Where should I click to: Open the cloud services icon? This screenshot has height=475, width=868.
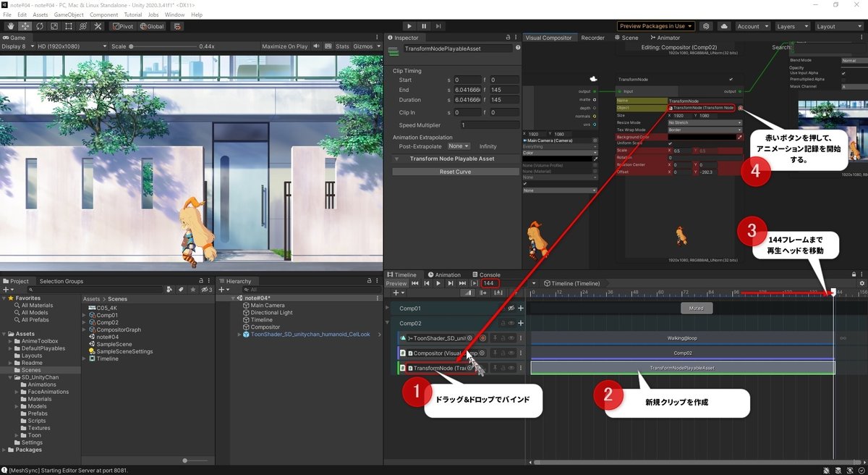point(724,26)
